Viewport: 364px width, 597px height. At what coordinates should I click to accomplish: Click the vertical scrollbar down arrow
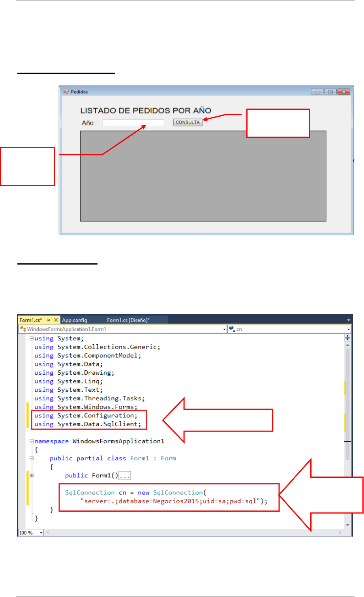click(x=348, y=526)
